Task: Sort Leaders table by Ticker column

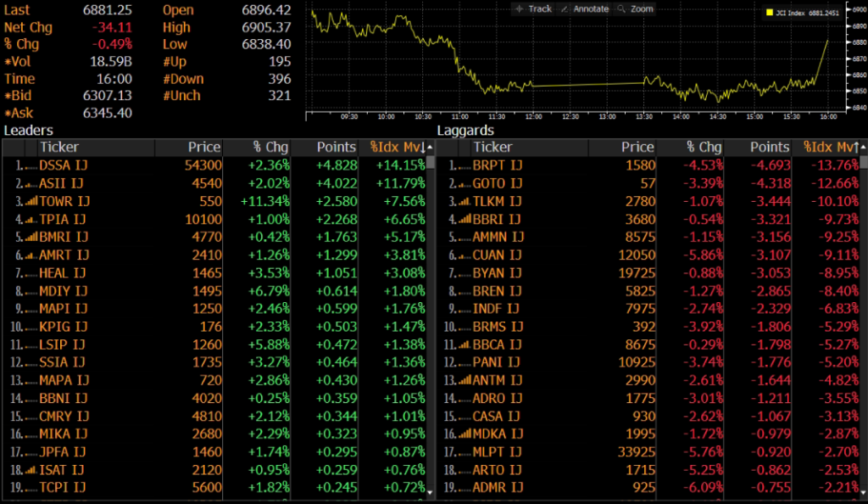Action: pos(59,148)
